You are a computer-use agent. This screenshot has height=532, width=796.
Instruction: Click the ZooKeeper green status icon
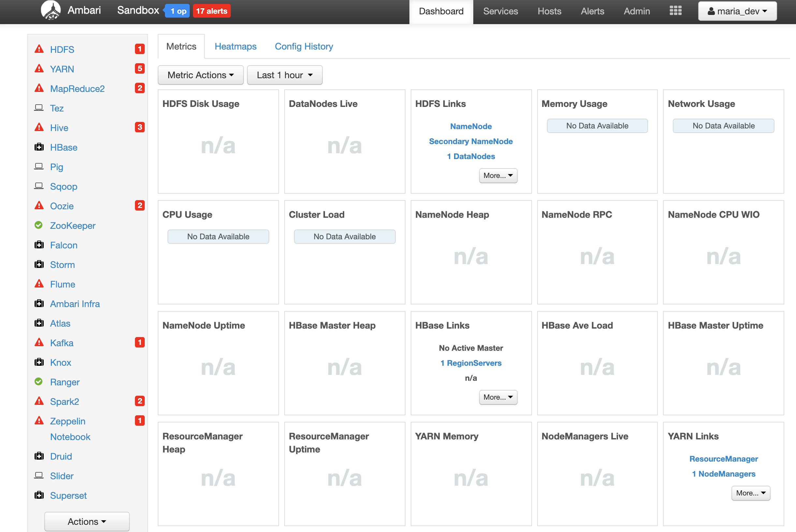(40, 225)
